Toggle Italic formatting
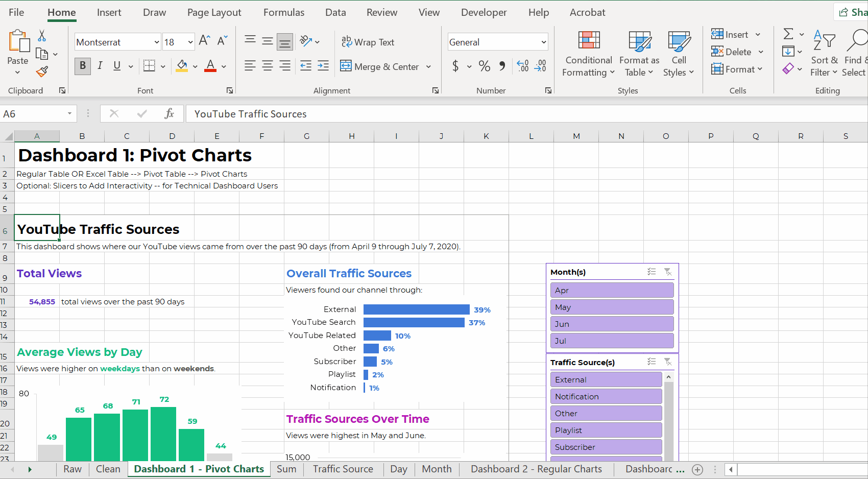 100,66
